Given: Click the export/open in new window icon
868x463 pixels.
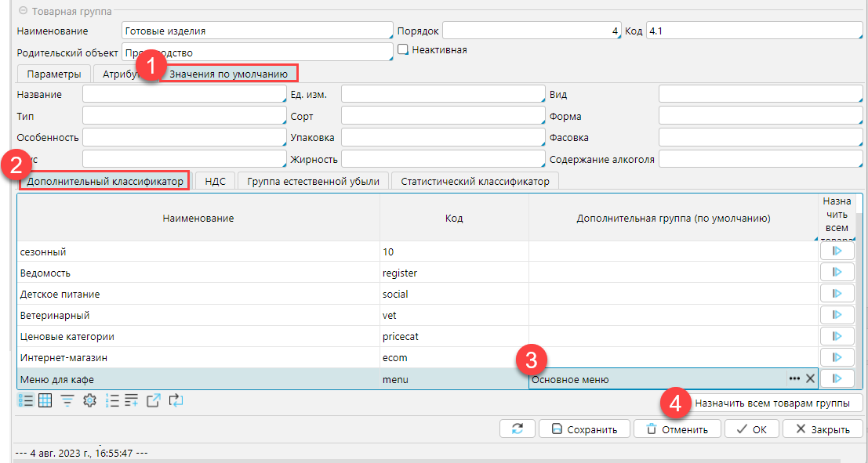Looking at the screenshot, I should (154, 400).
